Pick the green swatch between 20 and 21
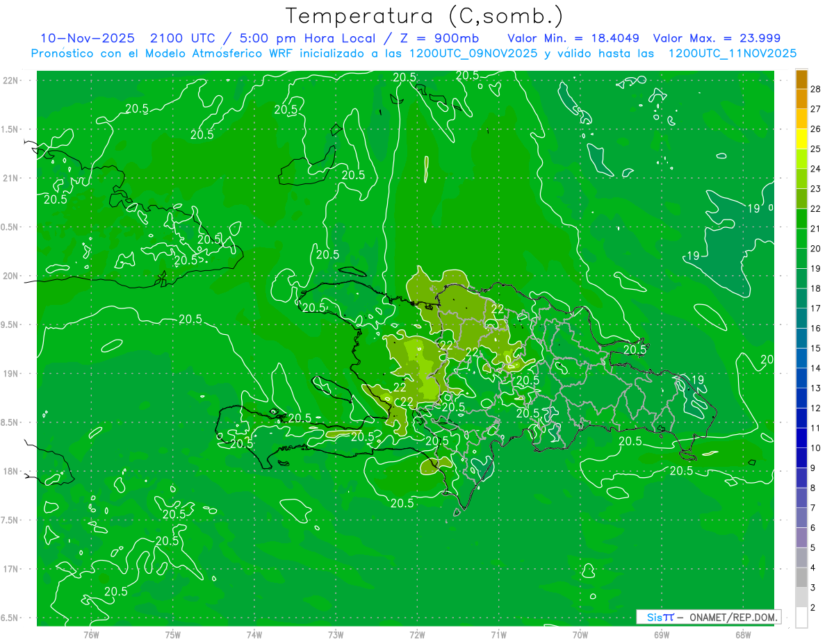Screen dimensions: 834x644 801,239
